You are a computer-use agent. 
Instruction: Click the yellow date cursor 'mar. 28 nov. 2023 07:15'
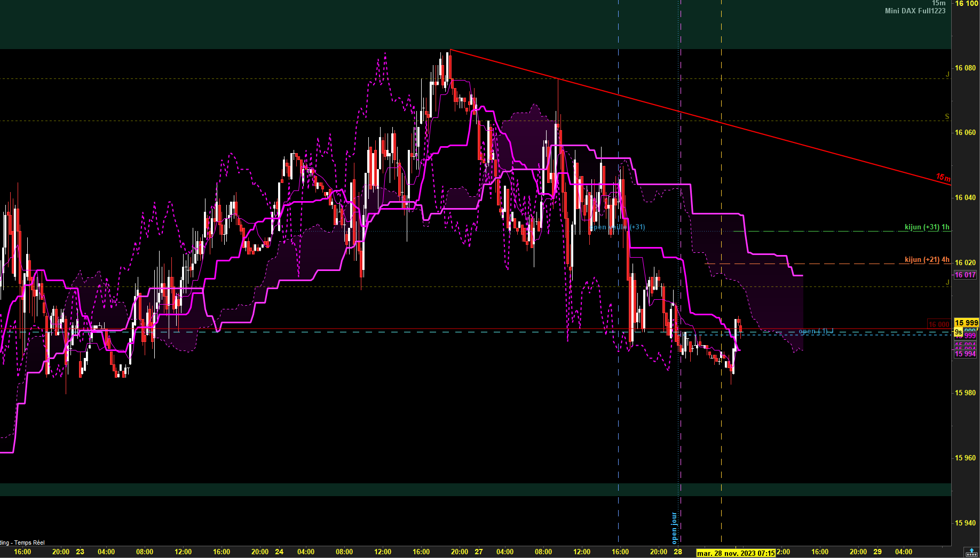pos(736,553)
